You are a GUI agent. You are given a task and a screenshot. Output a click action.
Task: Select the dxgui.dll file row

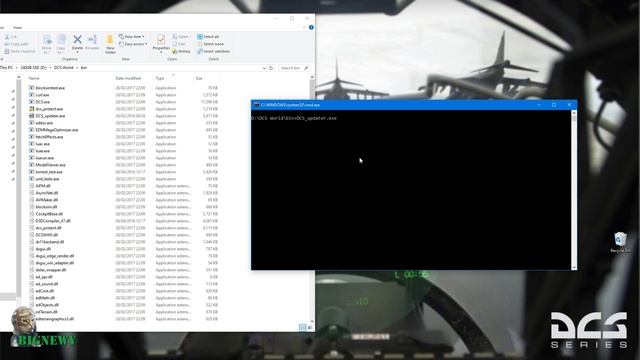point(123,249)
